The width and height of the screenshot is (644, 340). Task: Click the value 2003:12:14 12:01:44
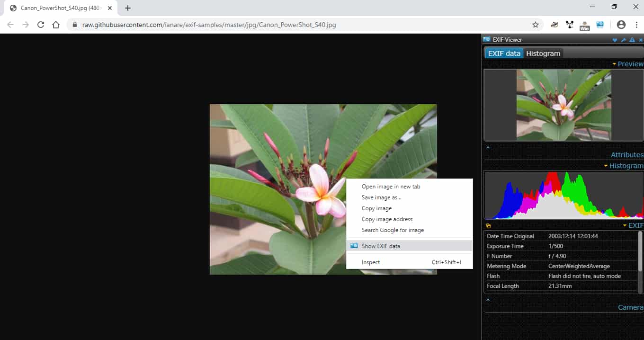(573, 236)
